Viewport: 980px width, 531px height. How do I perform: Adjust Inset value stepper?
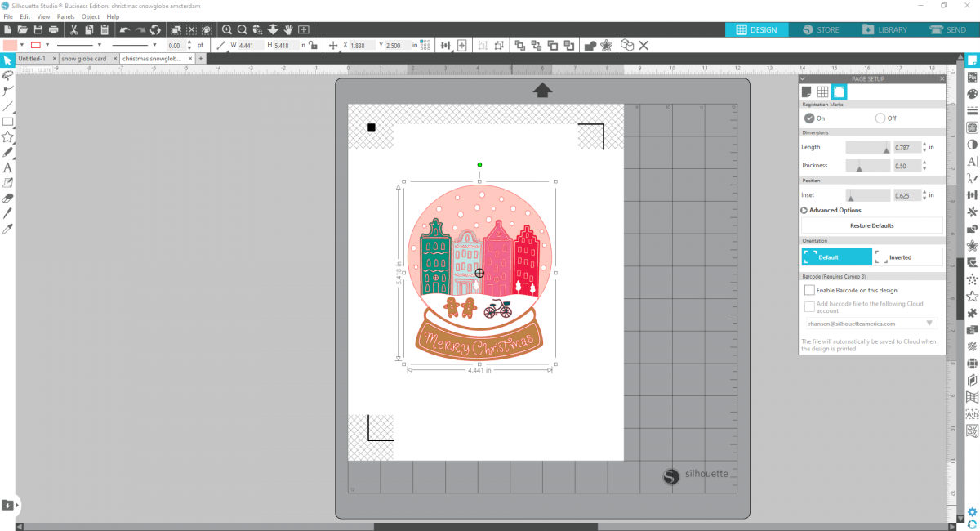point(924,195)
